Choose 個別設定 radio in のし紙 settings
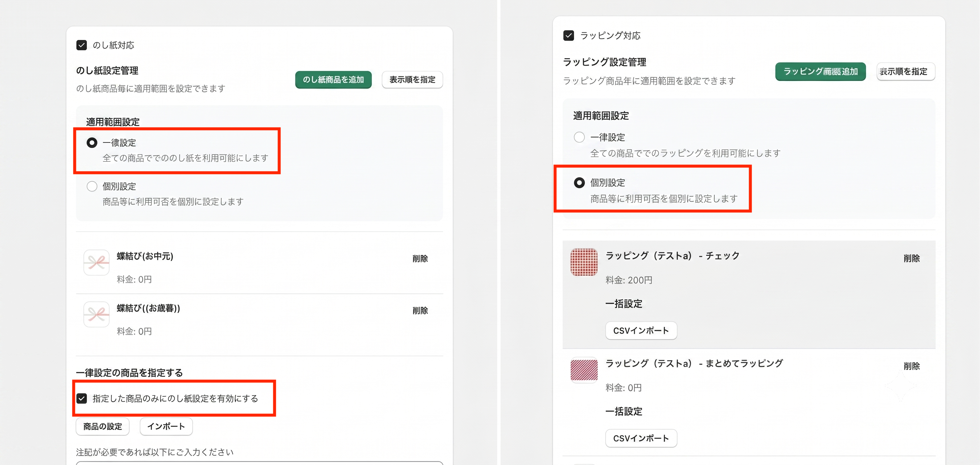The width and height of the screenshot is (980, 465). point(92,186)
